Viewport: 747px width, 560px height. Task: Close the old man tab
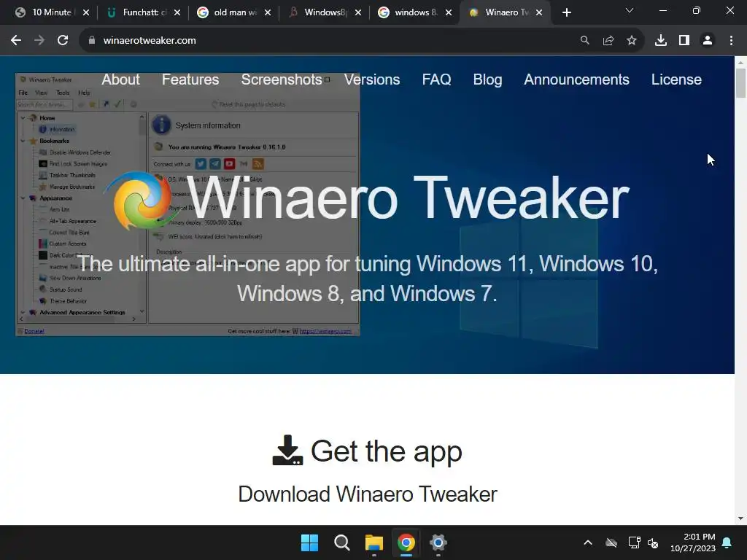pyautogui.click(x=267, y=13)
